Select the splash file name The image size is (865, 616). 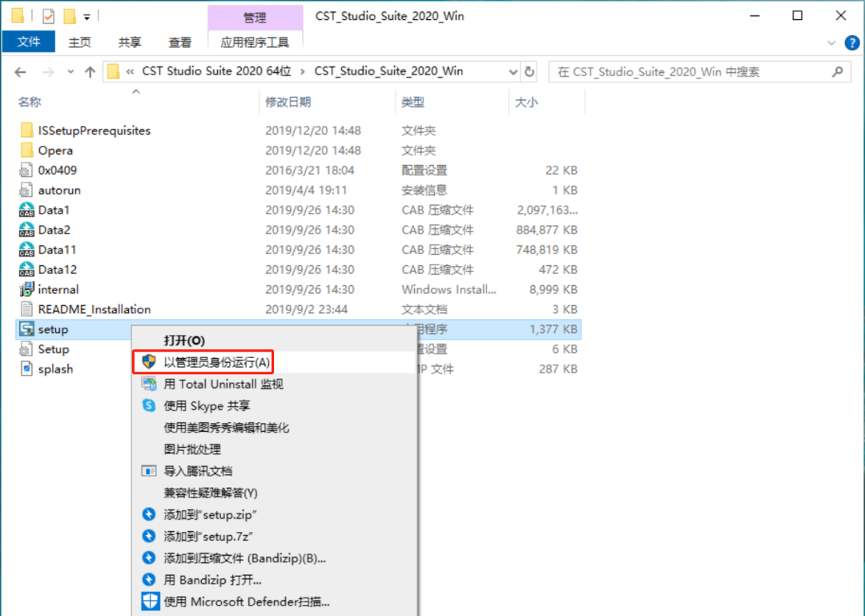55,368
